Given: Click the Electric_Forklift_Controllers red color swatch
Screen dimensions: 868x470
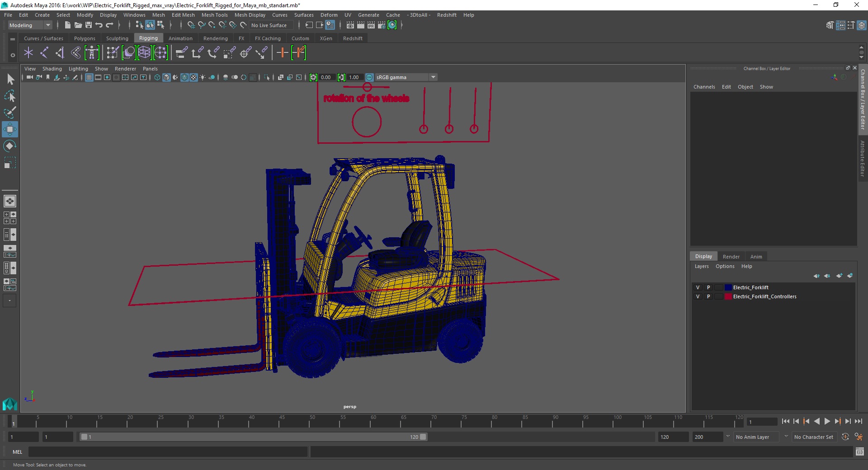Looking at the screenshot, I should tap(728, 296).
